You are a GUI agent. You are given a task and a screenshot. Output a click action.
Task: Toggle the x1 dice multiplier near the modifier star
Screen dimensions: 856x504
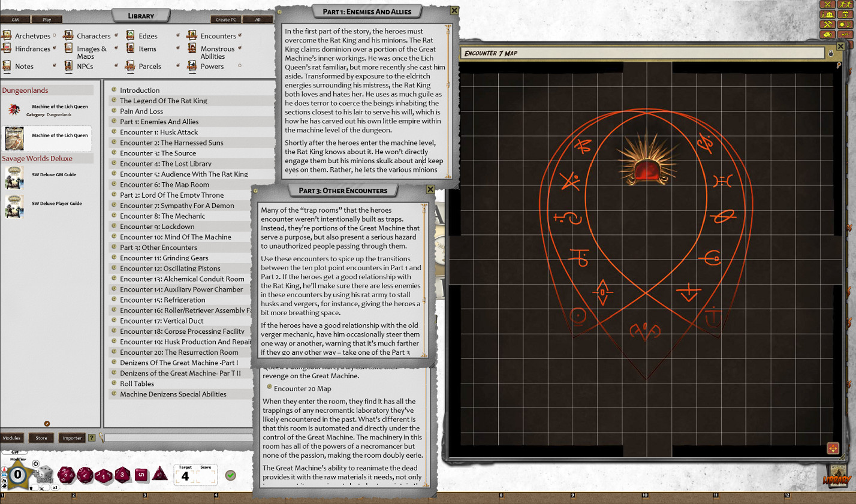(56, 488)
